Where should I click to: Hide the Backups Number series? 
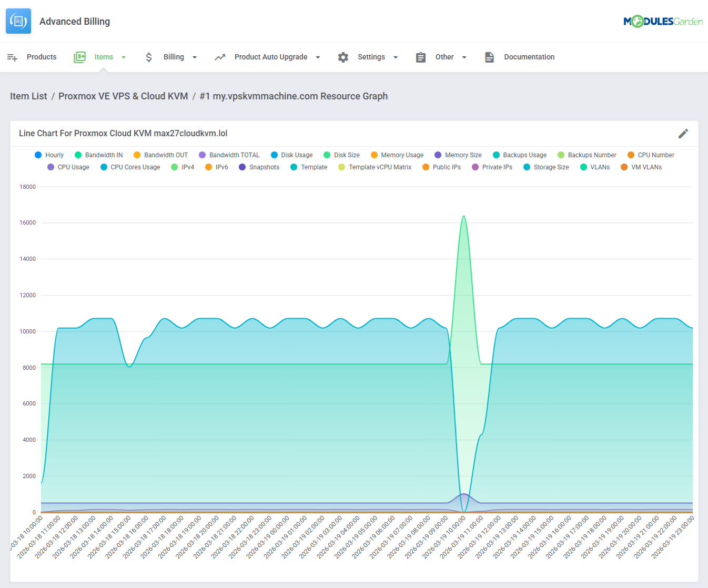(587, 155)
